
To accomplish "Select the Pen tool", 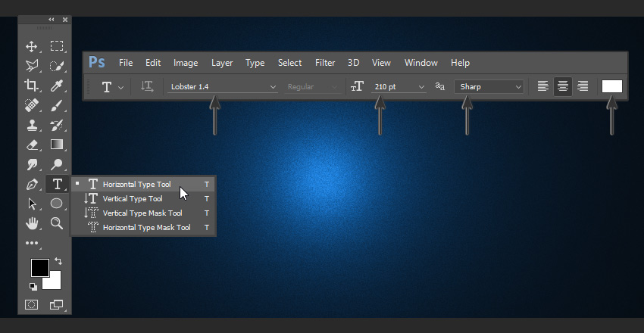I will [x=32, y=184].
